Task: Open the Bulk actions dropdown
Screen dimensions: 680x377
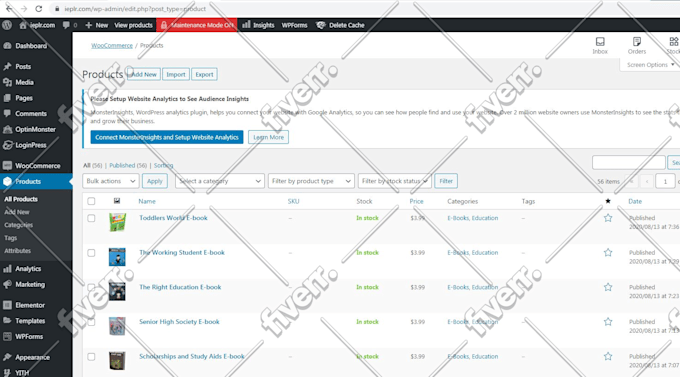Action: (x=111, y=181)
